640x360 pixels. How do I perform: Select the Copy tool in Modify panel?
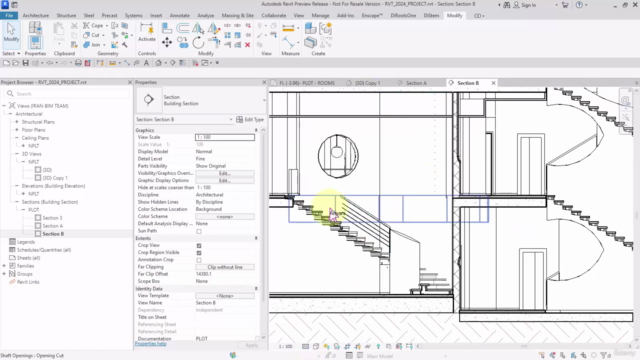182,42
